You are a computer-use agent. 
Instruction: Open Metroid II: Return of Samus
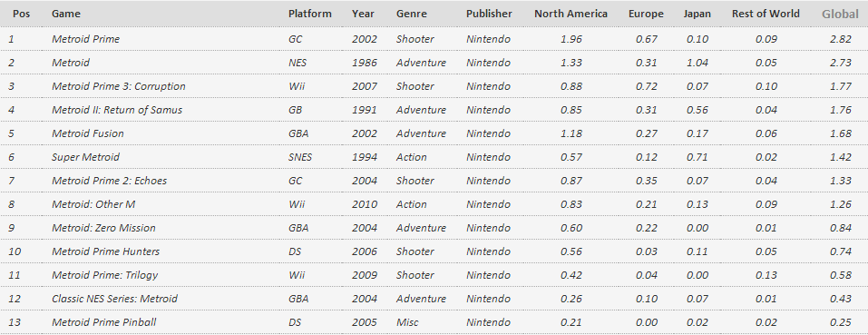click(117, 110)
